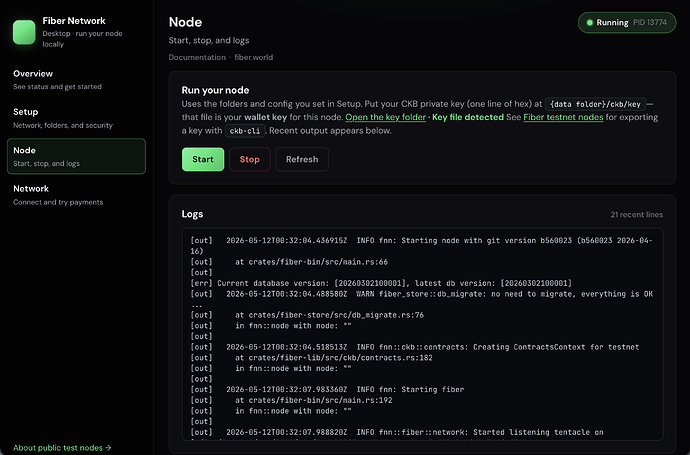Open About public test nodes link
Screen dimensions: 690x455
(x=62, y=448)
